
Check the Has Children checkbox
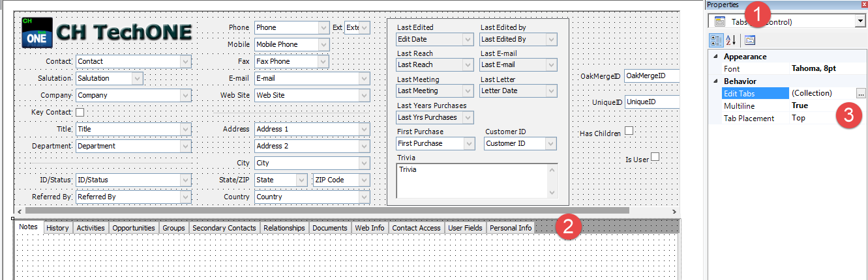pos(629,131)
